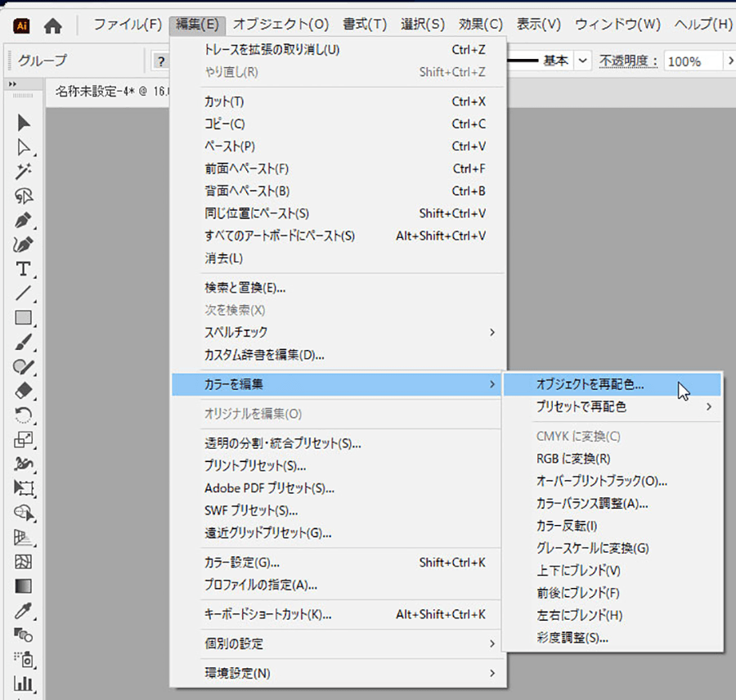Click the Home icon
736x700 pixels.
pos(53,25)
